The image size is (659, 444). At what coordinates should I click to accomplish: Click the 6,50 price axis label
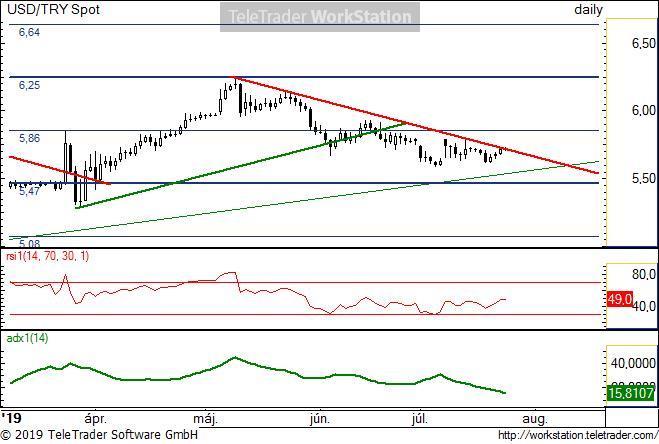643,43
